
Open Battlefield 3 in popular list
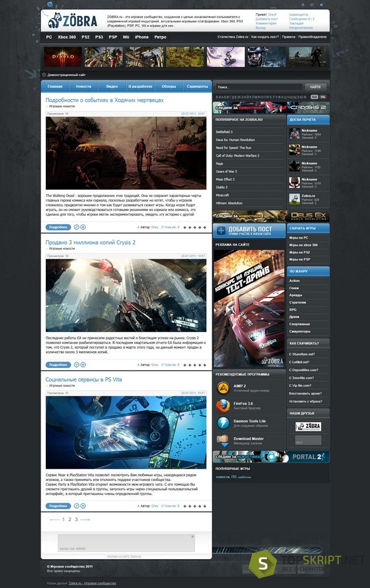click(x=224, y=132)
